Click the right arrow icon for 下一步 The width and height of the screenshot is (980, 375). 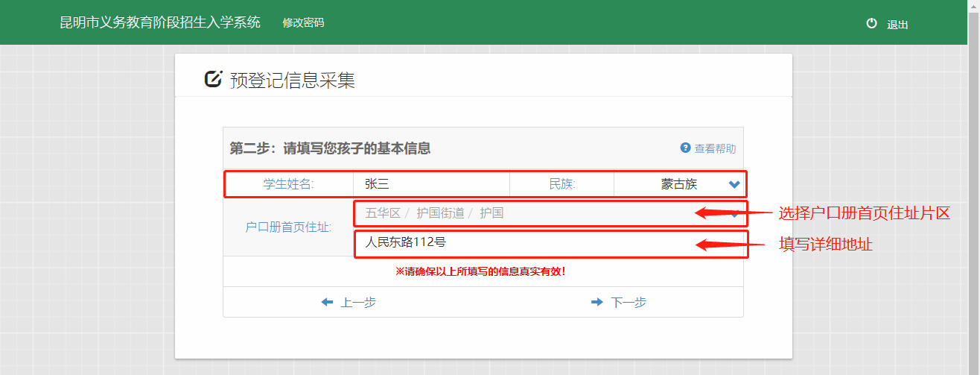click(x=596, y=302)
